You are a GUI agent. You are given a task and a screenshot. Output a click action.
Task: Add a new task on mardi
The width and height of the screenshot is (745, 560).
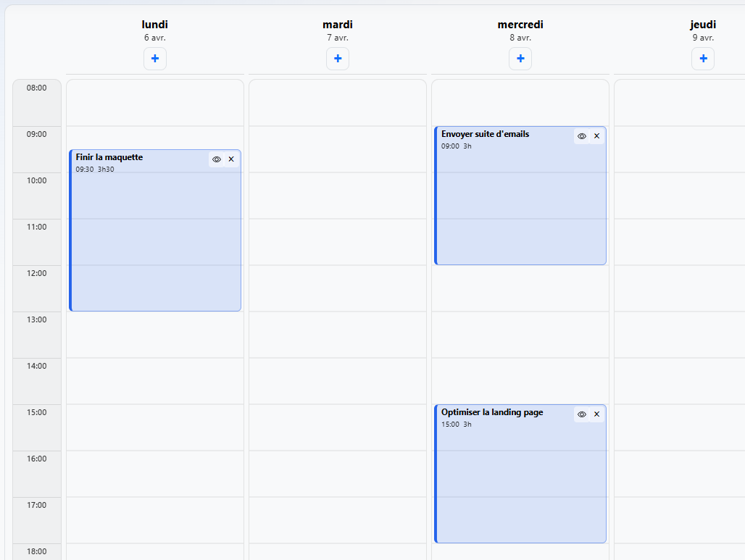click(x=338, y=59)
